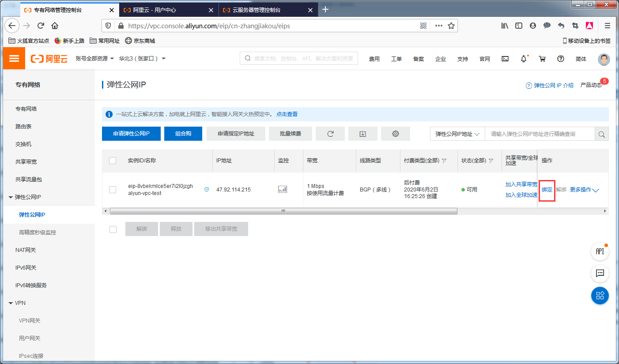Open the 华北3（张家口）region dropdown
This screenshot has width=619, height=364.
[142, 58]
